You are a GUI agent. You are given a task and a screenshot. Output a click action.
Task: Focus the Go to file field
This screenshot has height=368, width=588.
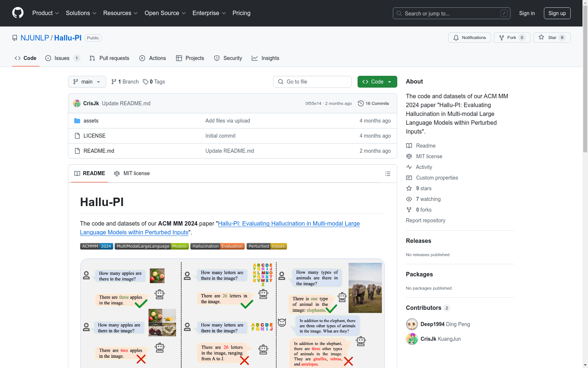312,82
